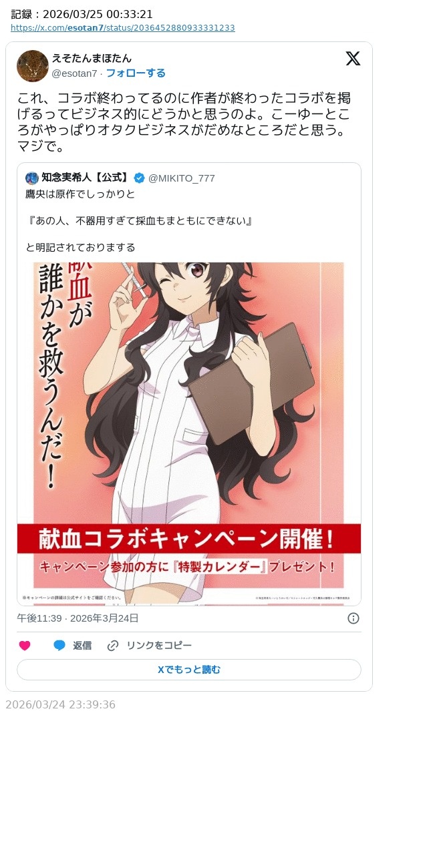Open the 知念実希人【公式】 name in the quote
Image resolution: width=441 pixels, height=868 pixels.
(85, 178)
